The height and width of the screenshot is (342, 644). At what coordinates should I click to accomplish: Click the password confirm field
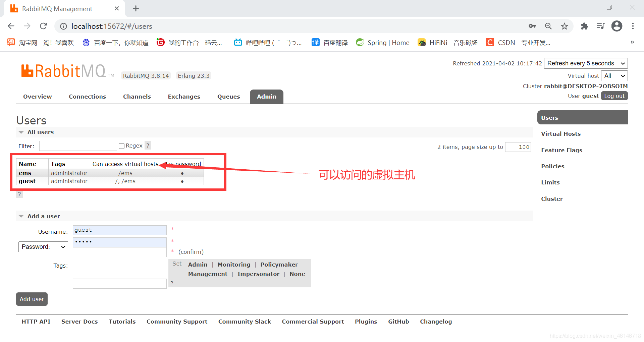(120, 252)
